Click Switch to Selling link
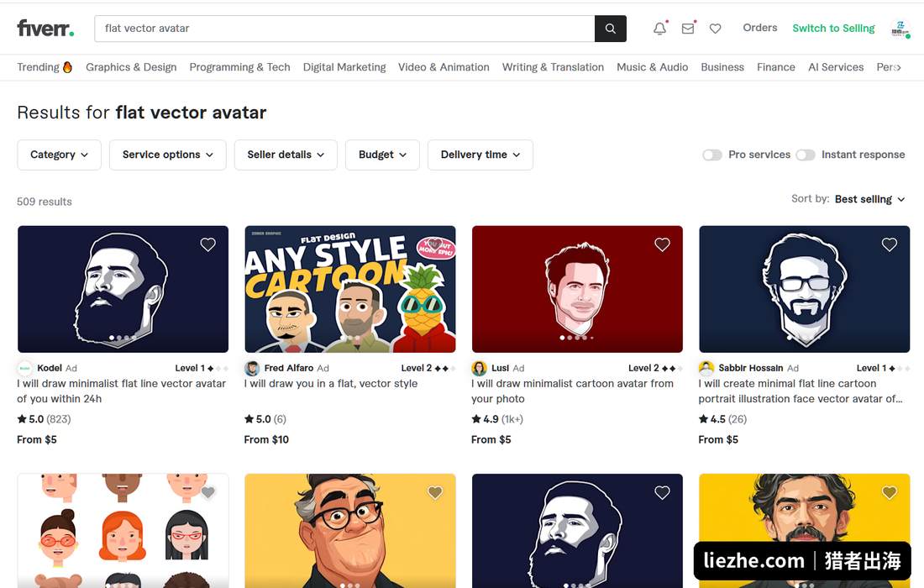The image size is (924, 588). pyautogui.click(x=833, y=29)
